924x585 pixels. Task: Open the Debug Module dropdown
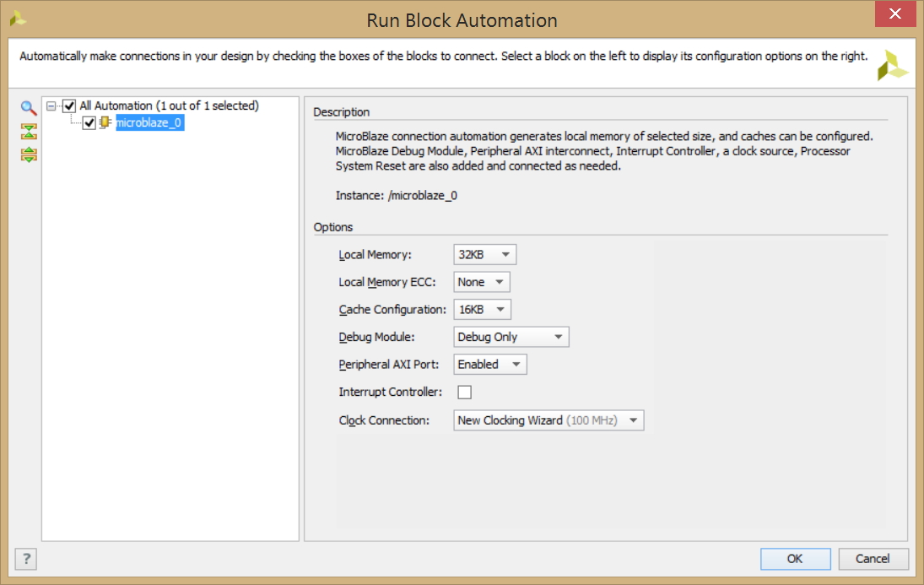(x=511, y=337)
